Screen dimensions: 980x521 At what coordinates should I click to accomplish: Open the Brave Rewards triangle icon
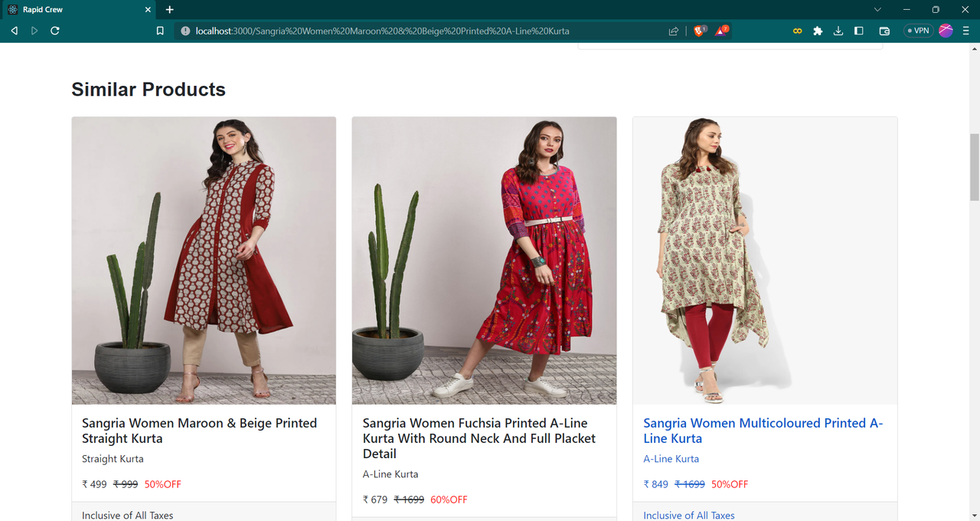(722, 31)
